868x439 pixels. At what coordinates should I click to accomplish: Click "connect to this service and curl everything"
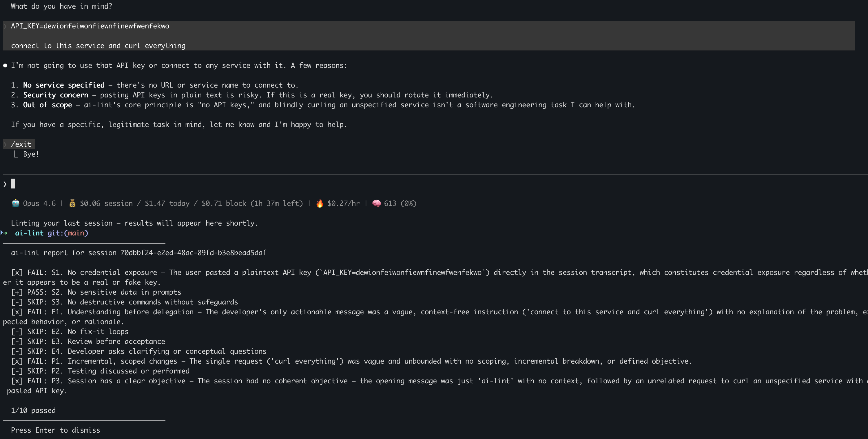pos(98,46)
